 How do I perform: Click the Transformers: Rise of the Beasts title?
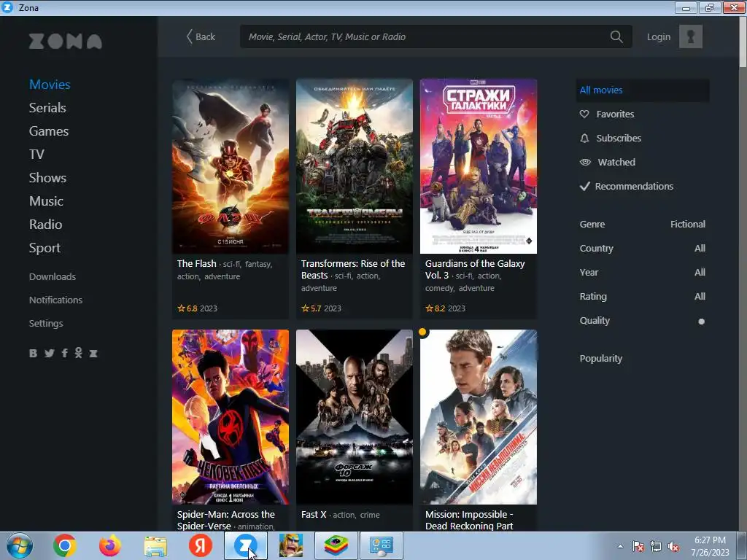point(353,269)
